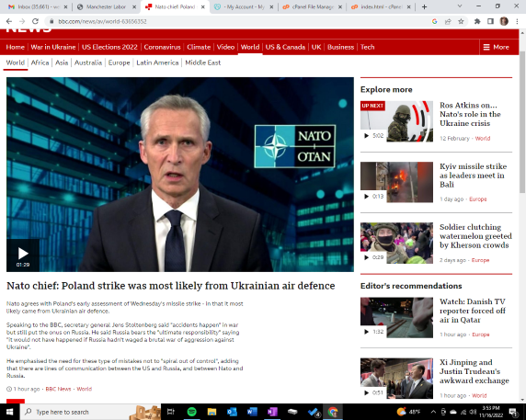Open Business section
Viewport: 526px width, 420px height.
340,47
